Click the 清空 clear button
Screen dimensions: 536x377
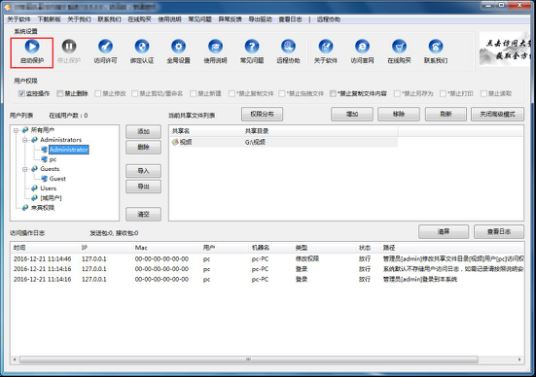click(x=143, y=214)
